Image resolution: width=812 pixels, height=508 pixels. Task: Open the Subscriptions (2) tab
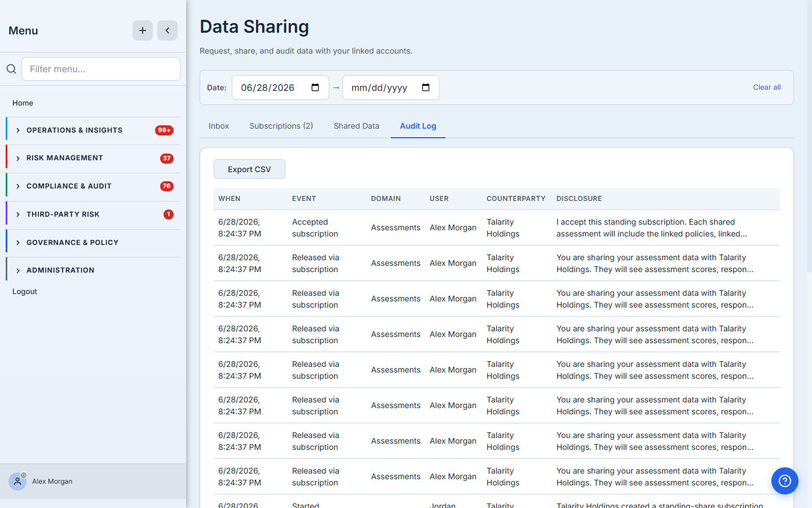point(281,126)
